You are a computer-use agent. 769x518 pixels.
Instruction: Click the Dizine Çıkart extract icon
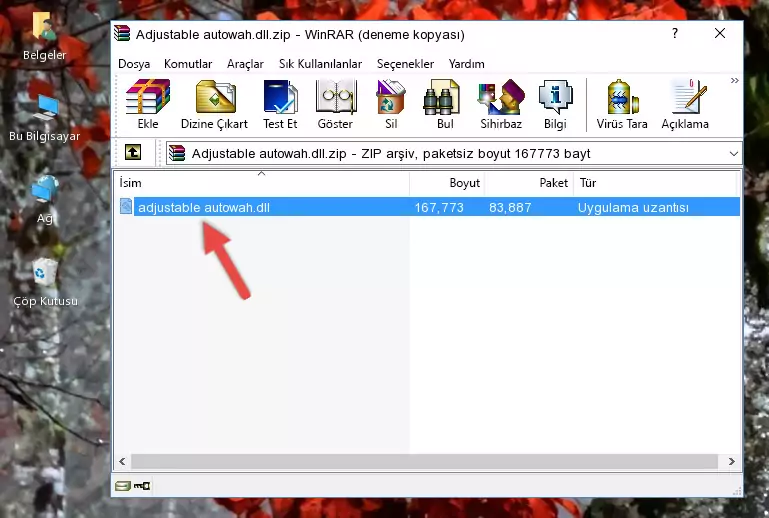pyautogui.click(x=214, y=104)
